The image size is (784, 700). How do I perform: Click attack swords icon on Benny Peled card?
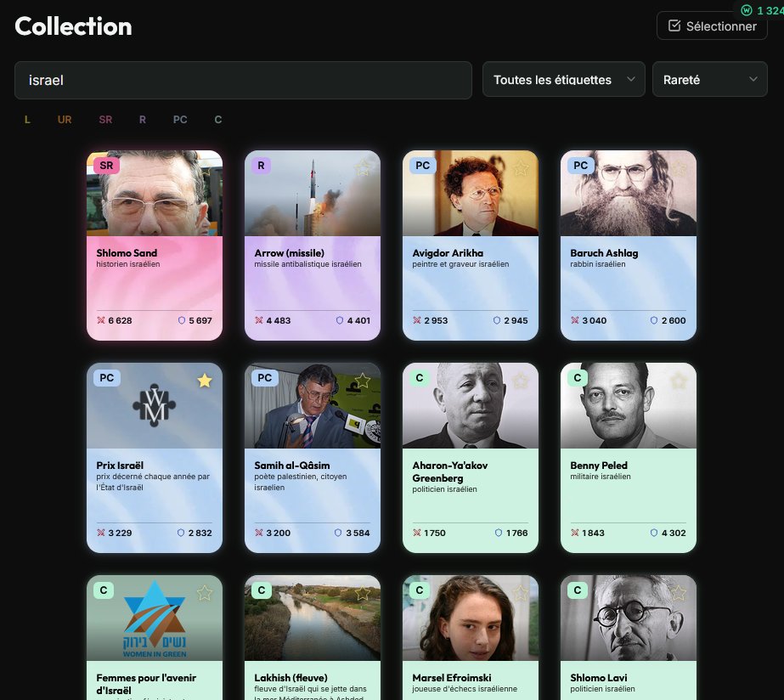pyautogui.click(x=575, y=533)
